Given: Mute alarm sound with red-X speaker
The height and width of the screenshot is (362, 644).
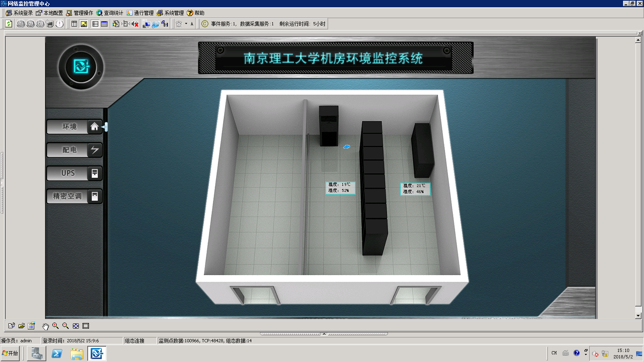Looking at the screenshot, I should coord(135,24).
